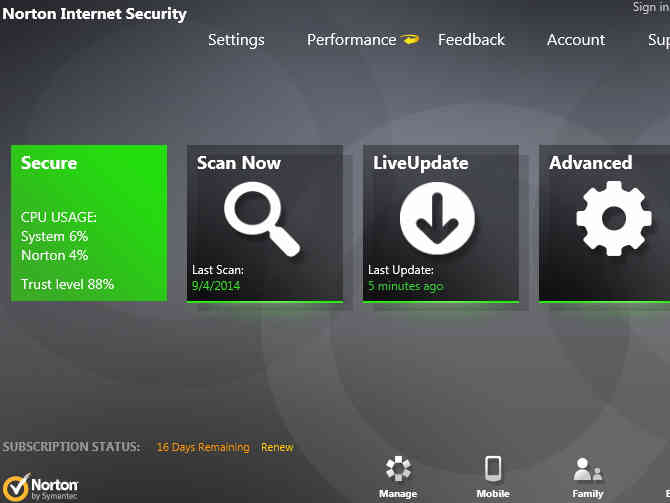670x503 pixels.
Task: Click the yellow arrow beside Performance
Action: coord(410,40)
